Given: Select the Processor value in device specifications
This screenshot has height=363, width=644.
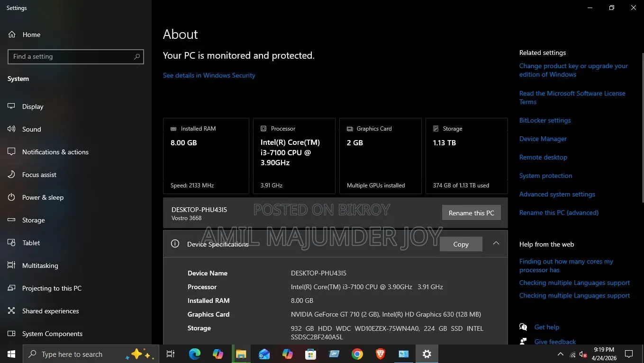Looking at the screenshot, I should click(367, 287).
